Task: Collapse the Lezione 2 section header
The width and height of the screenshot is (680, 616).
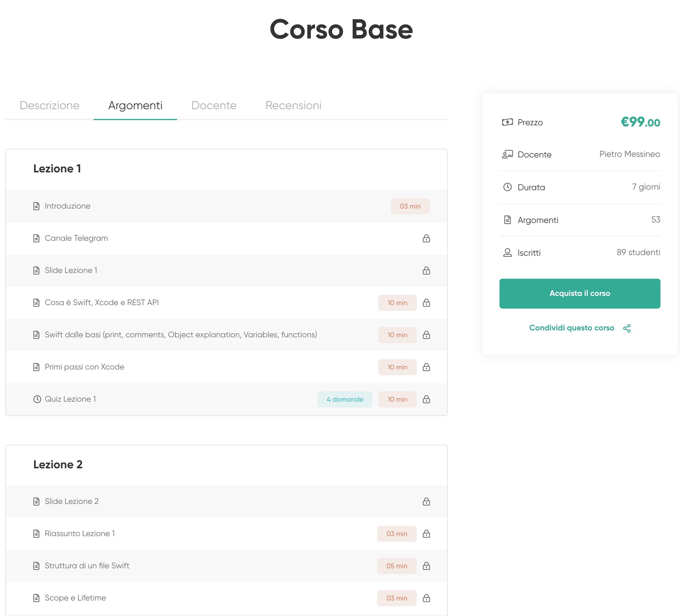Action: [x=58, y=464]
